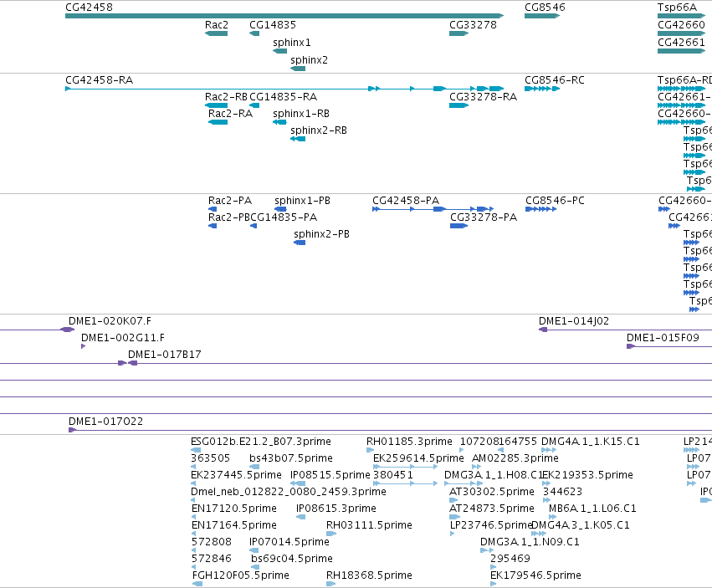Click the CG14835-PA protein label
The width and height of the screenshot is (712, 588).
click(x=284, y=217)
